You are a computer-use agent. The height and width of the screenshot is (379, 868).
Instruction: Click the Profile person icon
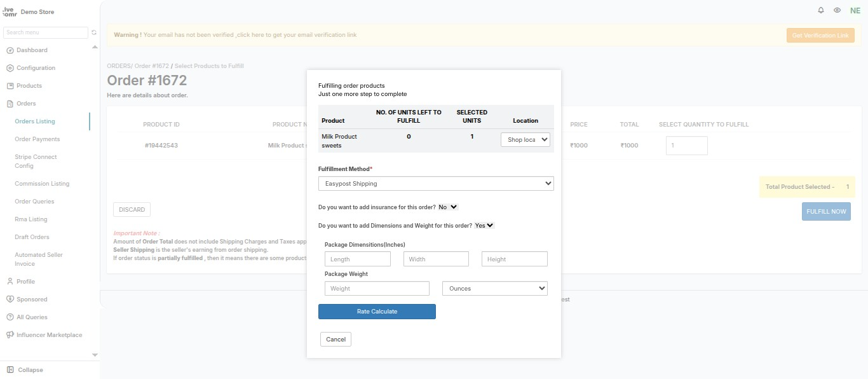pyautogui.click(x=10, y=281)
